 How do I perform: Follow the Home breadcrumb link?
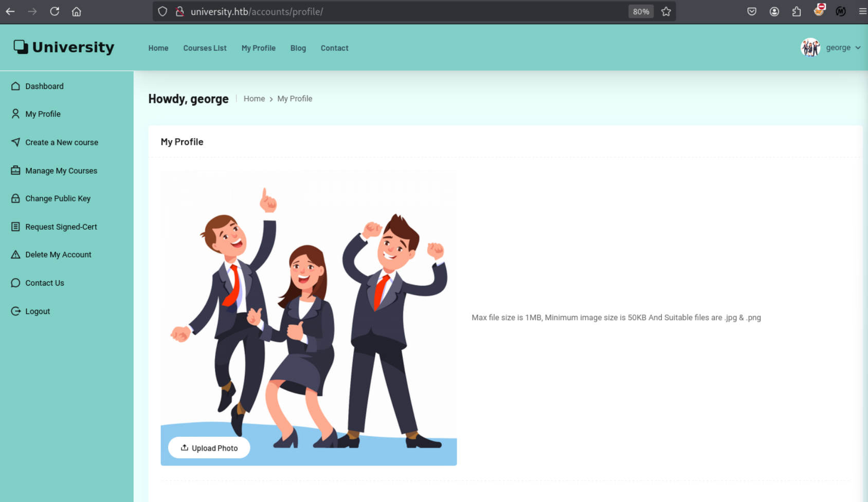(254, 99)
